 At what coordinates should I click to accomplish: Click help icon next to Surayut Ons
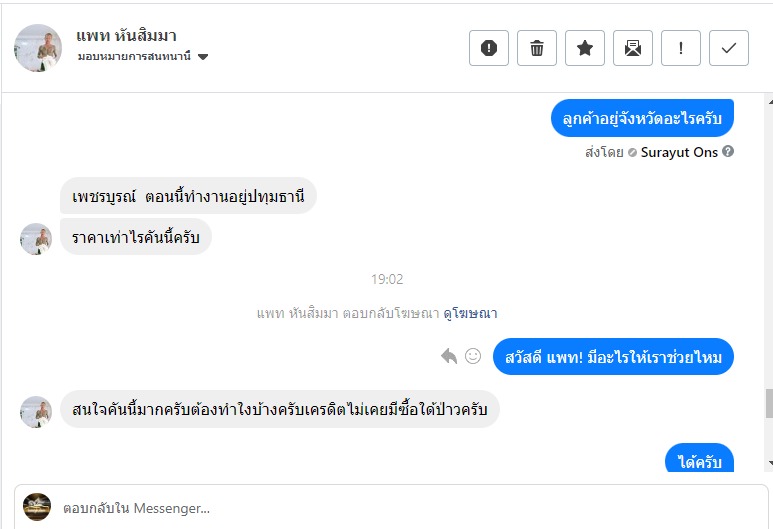pos(728,152)
